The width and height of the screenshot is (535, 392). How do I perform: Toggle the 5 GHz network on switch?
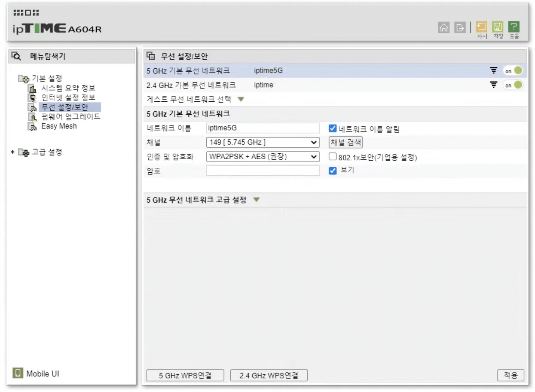(514, 71)
